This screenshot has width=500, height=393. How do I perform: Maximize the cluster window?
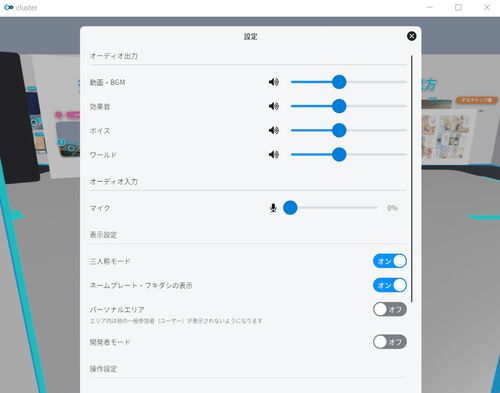click(458, 7)
